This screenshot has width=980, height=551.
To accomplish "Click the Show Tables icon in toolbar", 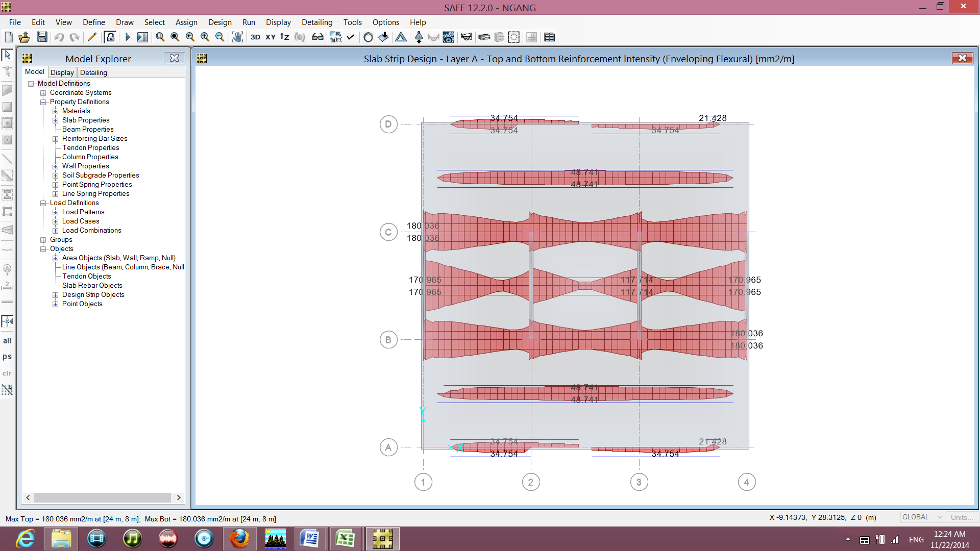I will (549, 37).
